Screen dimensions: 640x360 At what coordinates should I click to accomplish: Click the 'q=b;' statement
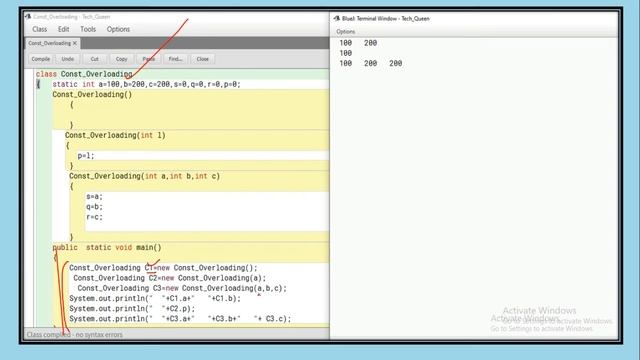[x=94, y=207]
